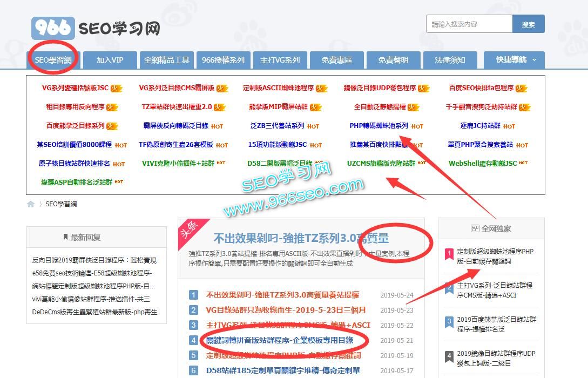Click the fire icon beside 定制版ASCII蜘蛛池程序
The height and width of the screenshot is (378, 588).
321,89
